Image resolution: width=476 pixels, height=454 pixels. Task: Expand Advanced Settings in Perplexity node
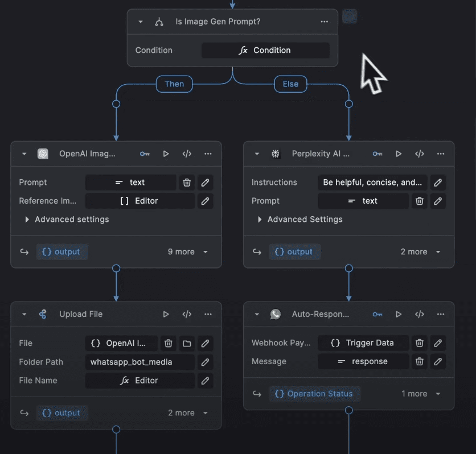[x=300, y=219]
